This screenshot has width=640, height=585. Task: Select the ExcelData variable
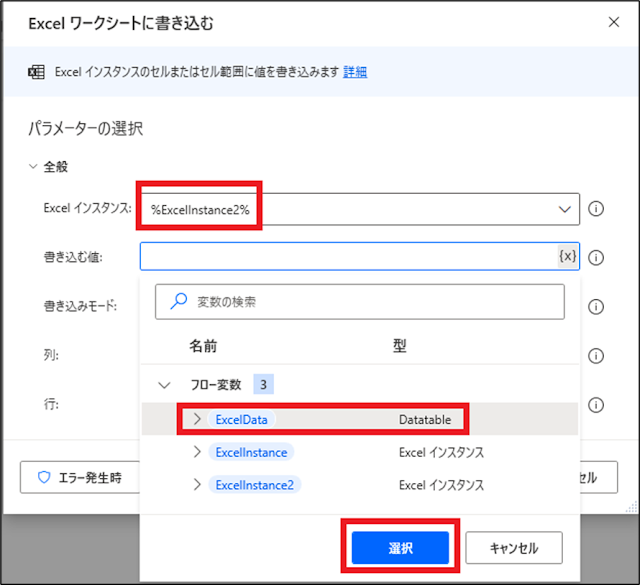tap(241, 420)
